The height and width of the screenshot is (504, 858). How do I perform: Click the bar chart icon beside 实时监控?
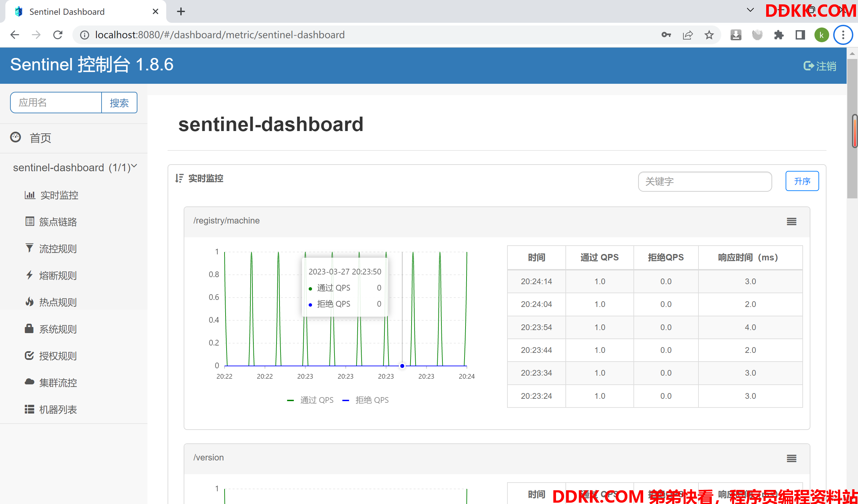[29, 195]
